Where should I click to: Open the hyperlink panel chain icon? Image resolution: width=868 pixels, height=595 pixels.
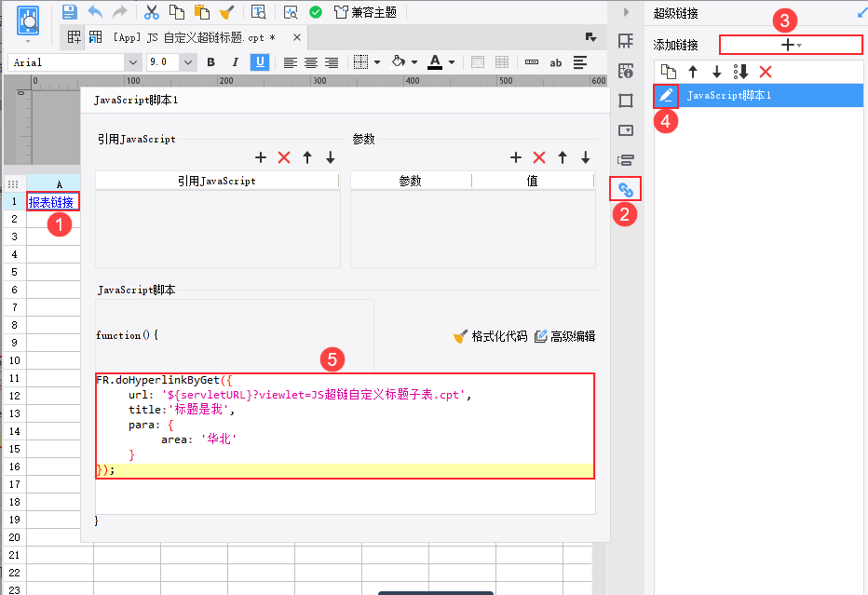[x=626, y=189]
